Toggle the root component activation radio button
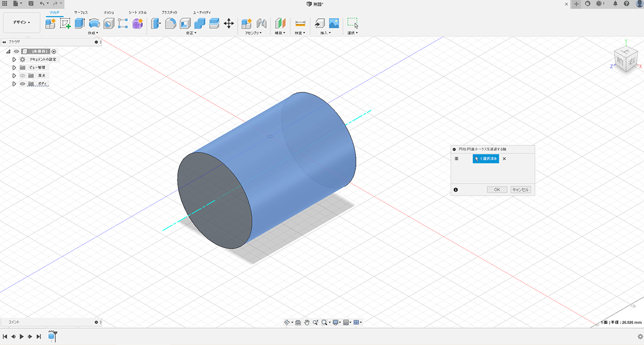 tap(54, 51)
